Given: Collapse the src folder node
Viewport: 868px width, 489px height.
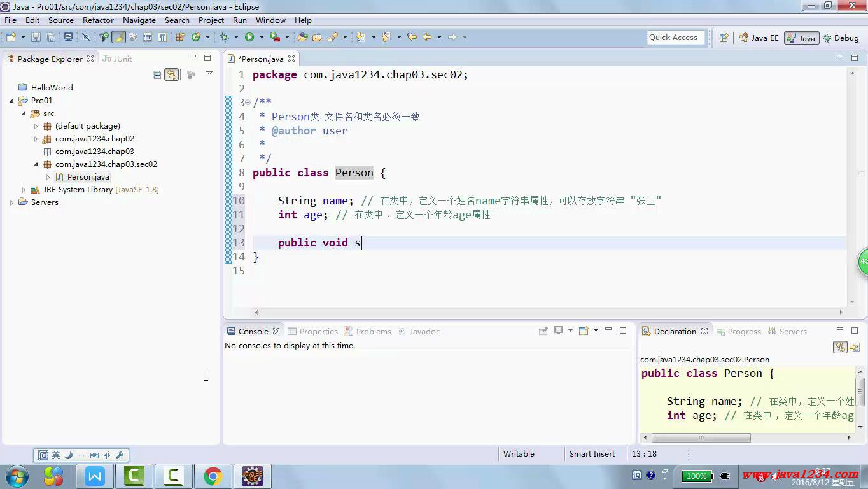Looking at the screenshot, I should [x=24, y=113].
